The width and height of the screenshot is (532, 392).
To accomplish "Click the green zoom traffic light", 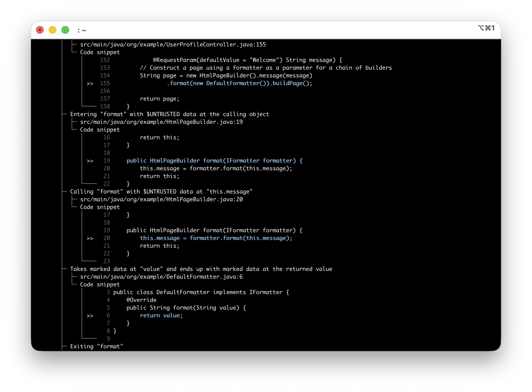I will [x=65, y=30].
